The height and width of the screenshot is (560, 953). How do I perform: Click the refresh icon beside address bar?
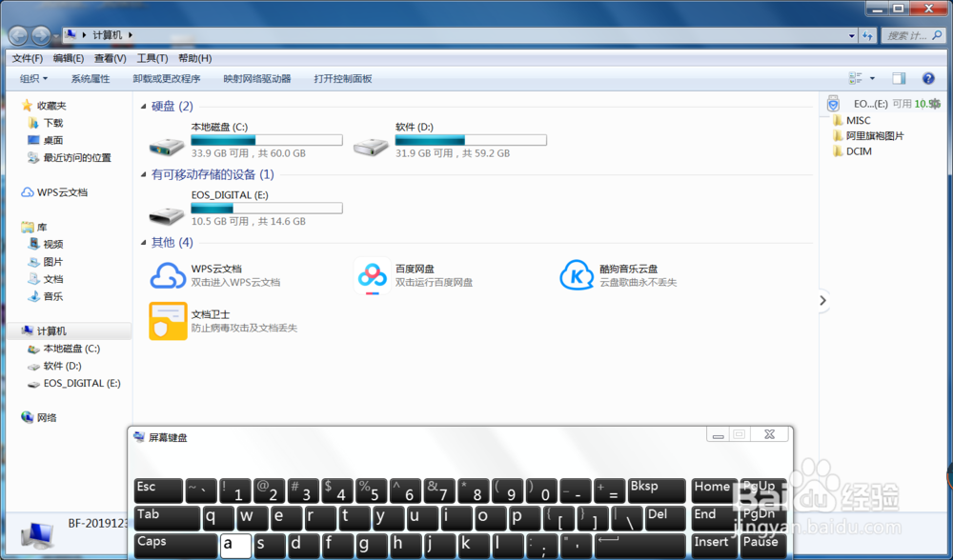867,36
